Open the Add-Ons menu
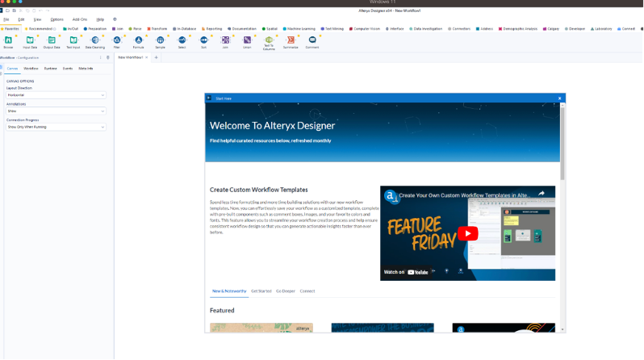This screenshot has width=644, height=360. (80, 19)
